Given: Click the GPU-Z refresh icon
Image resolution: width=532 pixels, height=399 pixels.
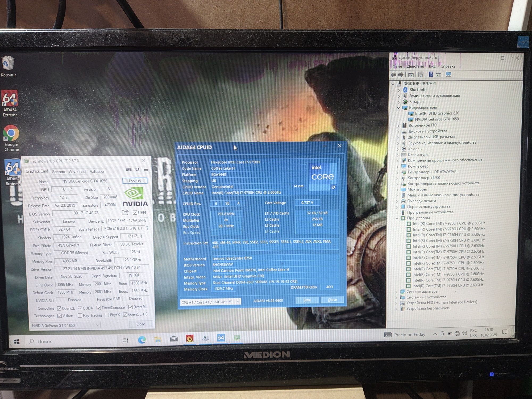Looking at the screenshot, I should pos(137,169).
